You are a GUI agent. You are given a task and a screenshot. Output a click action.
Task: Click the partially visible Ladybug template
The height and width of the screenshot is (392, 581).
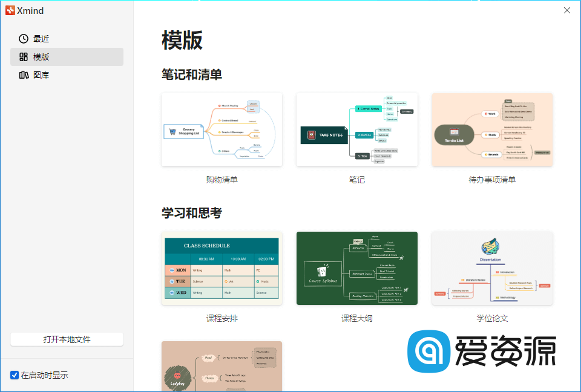(x=222, y=366)
